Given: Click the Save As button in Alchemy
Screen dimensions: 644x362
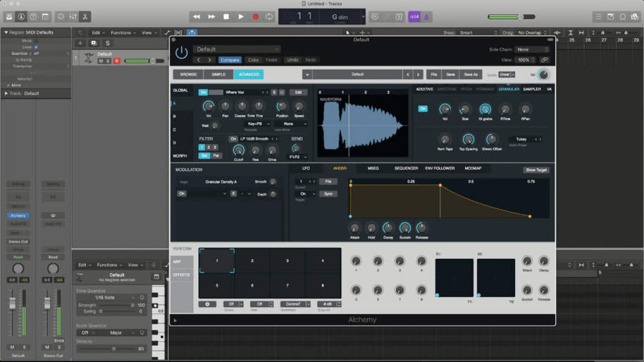Looking at the screenshot, I should tap(471, 74).
